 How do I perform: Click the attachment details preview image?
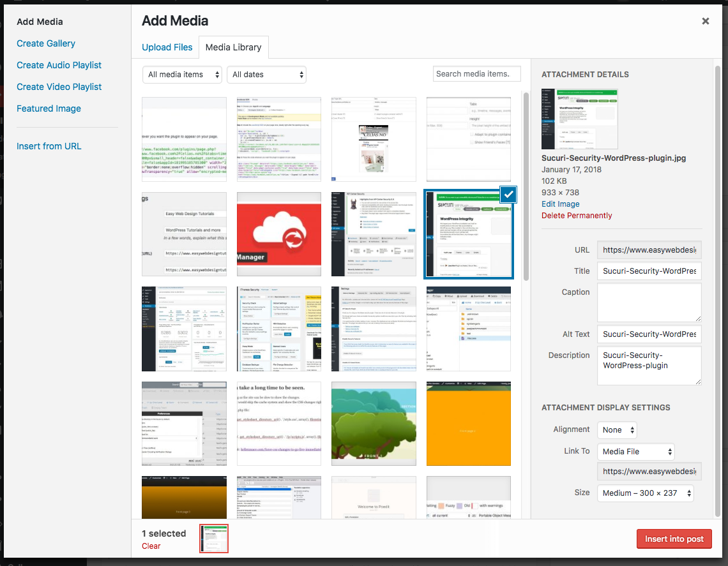[579, 119]
